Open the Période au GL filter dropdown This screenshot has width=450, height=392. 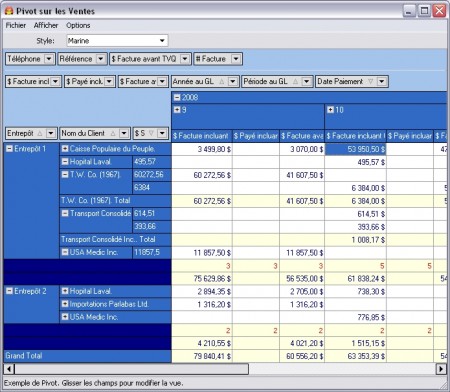coord(306,81)
